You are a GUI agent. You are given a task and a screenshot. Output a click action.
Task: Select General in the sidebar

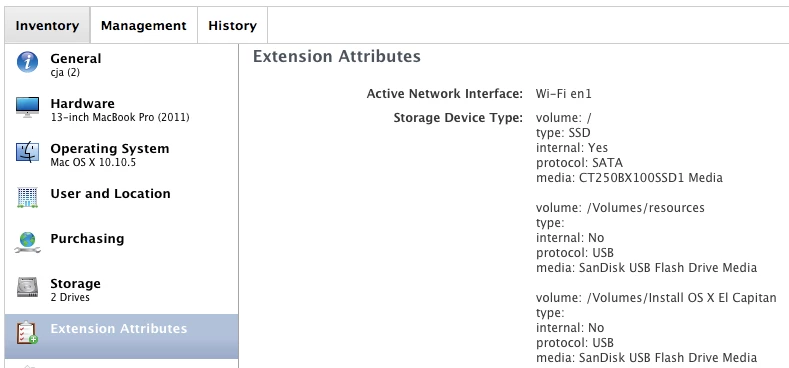tap(121, 65)
